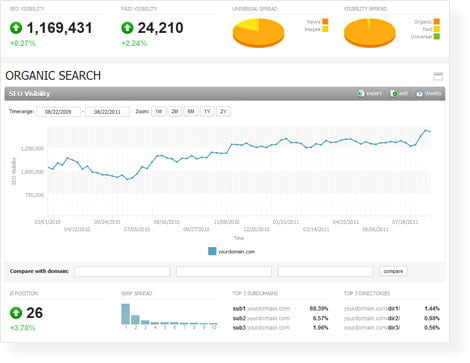Click sub3 yourdomain.com subdomain row
The image size is (470, 363).
[280, 328]
